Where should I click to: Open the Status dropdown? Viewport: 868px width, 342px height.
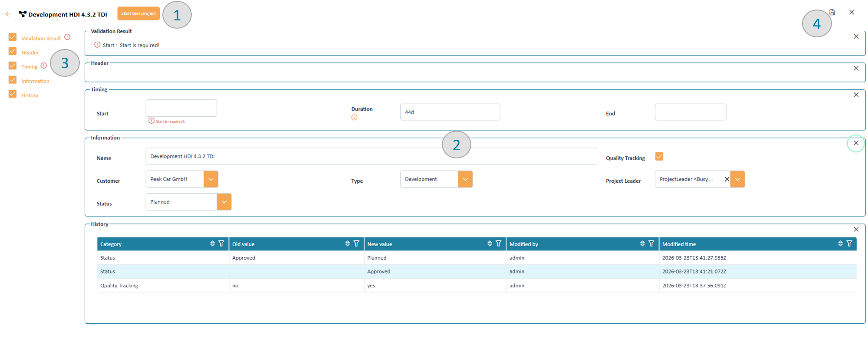click(x=224, y=202)
